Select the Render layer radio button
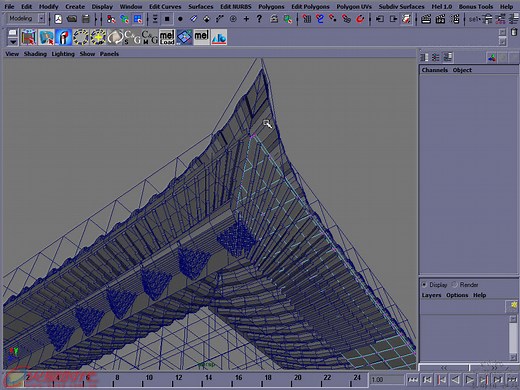This screenshot has height=390, width=520. pyautogui.click(x=455, y=285)
